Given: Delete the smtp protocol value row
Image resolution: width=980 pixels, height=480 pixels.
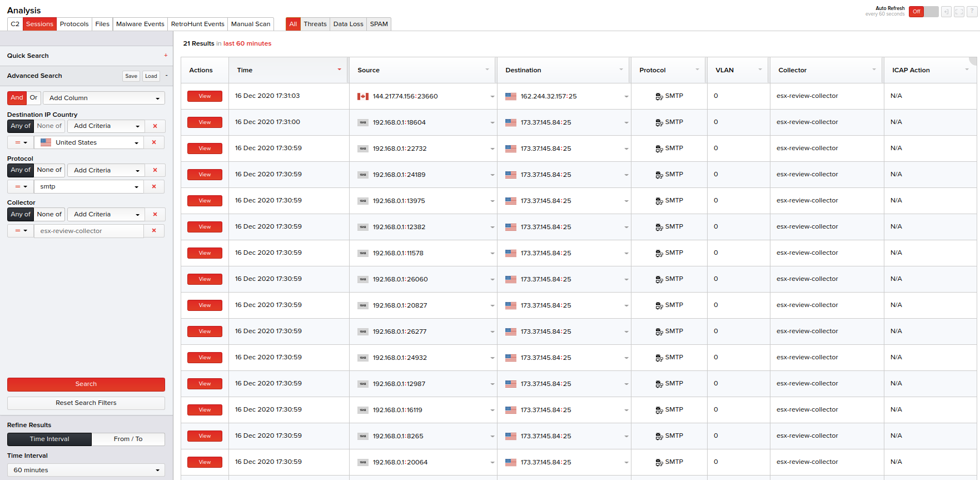Looking at the screenshot, I should 154,187.
